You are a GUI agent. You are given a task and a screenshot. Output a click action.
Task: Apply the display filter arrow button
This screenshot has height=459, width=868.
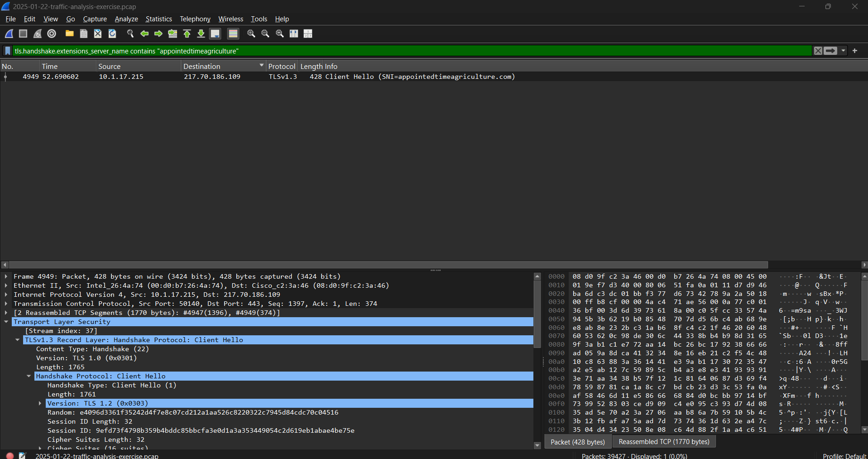point(830,51)
